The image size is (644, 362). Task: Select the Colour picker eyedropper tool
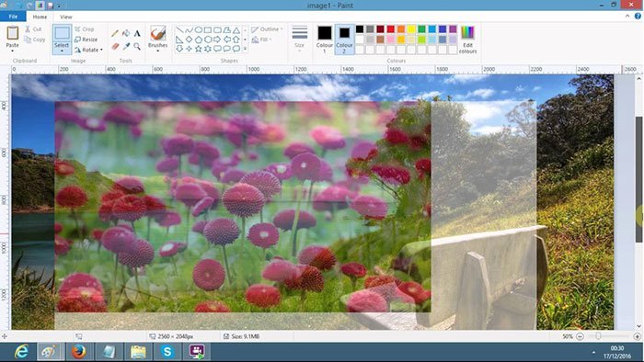[x=126, y=46]
